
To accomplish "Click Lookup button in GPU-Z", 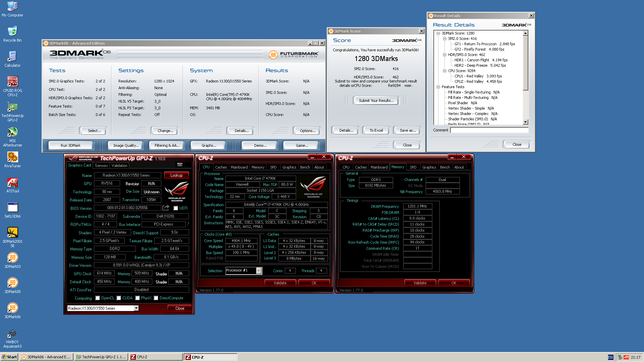I will 176,175.
